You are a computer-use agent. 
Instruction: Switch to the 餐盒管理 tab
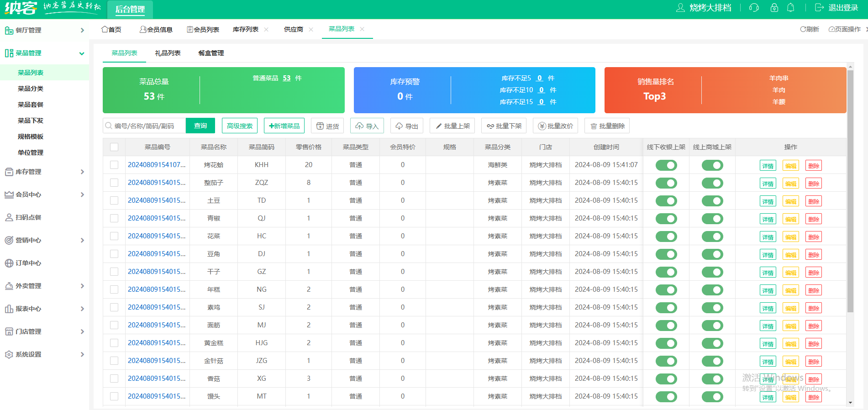coord(211,53)
